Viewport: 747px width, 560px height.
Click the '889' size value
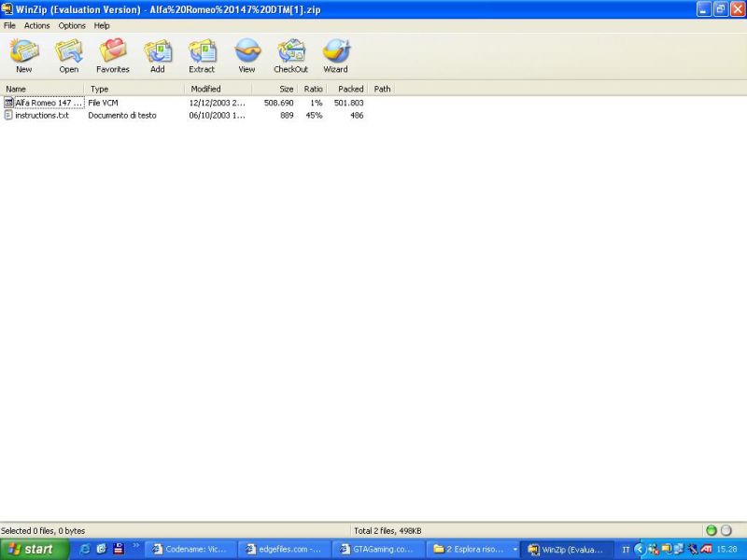point(287,115)
